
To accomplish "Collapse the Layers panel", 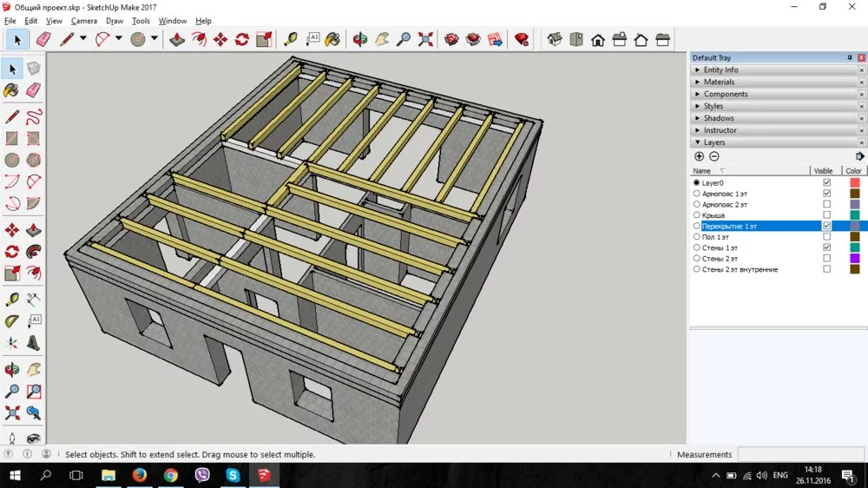I will click(x=713, y=142).
